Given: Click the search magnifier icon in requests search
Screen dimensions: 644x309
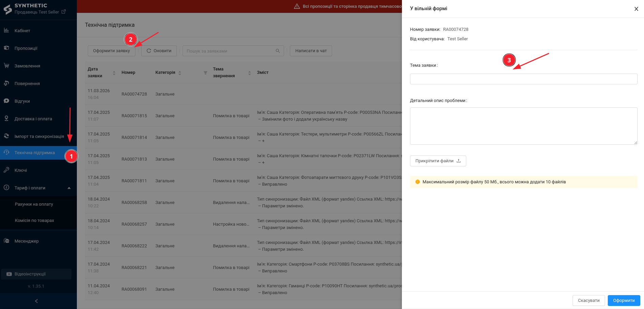Looking at the screenshot, I should (x=278, y=51).
